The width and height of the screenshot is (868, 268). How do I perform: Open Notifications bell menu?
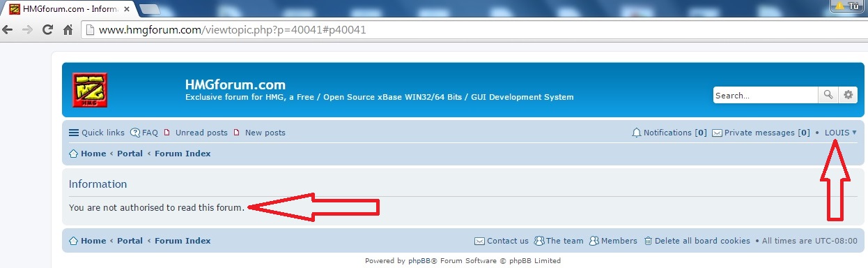pos(669,133)
